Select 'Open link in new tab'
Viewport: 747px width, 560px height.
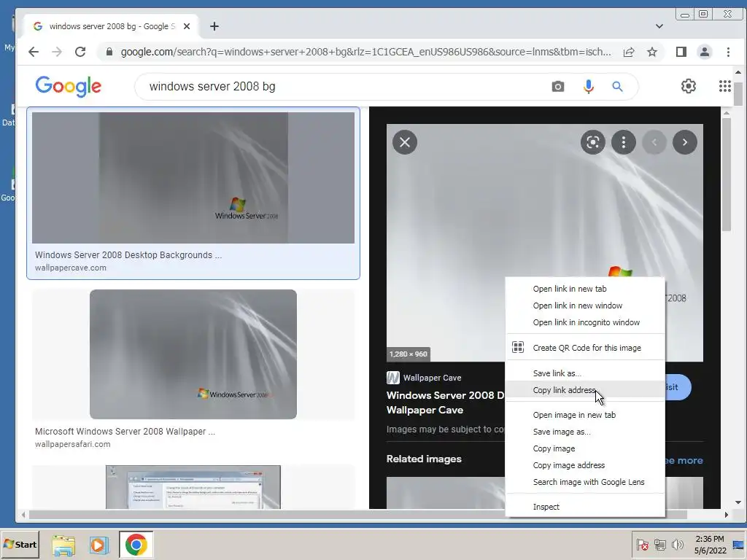click(x=585, y=289)
